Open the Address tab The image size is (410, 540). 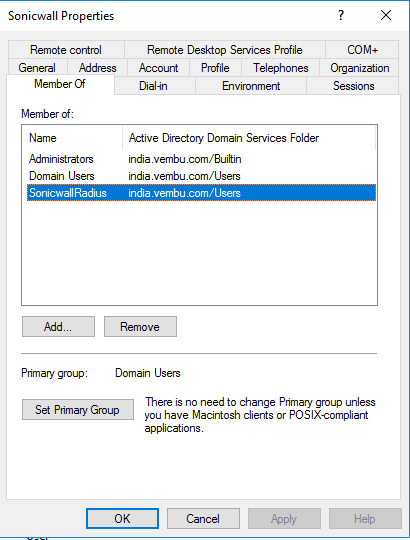click(97, 68)
